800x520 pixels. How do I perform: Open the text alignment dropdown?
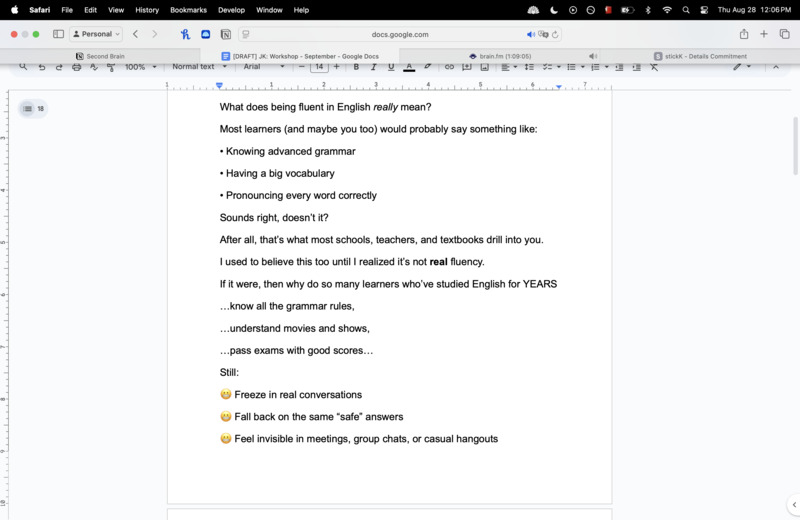(509, 67)
